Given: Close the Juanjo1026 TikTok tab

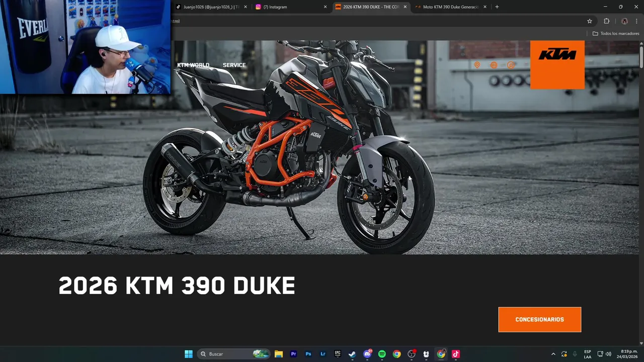Looking at the screenshot, I should click(246, 7).
